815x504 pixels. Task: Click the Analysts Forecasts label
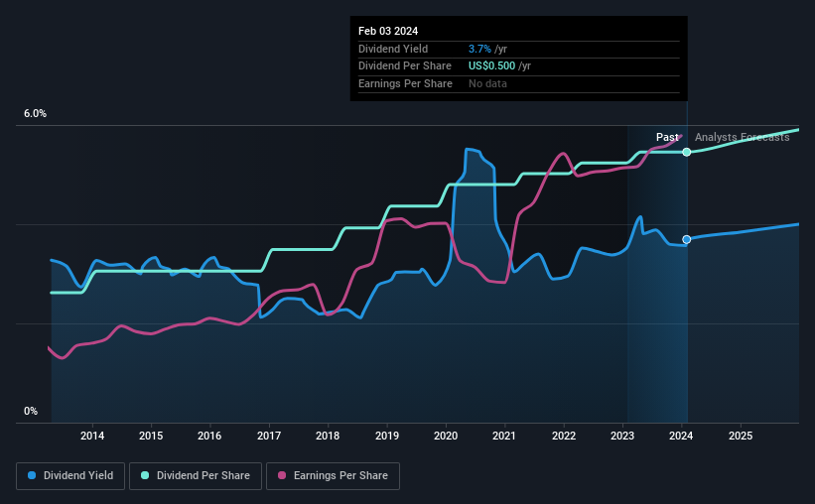(x=742, y=137)
